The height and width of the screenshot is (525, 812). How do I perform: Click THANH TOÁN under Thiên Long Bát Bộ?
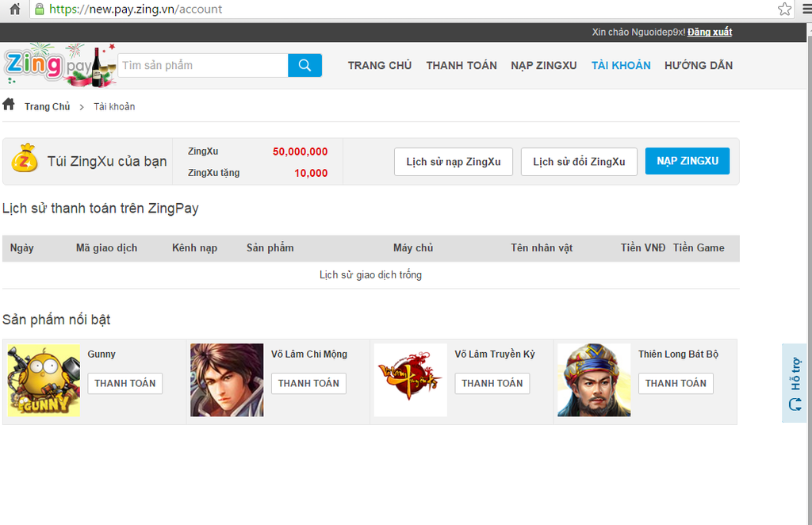pyautogui.click(x=676, y=383)
